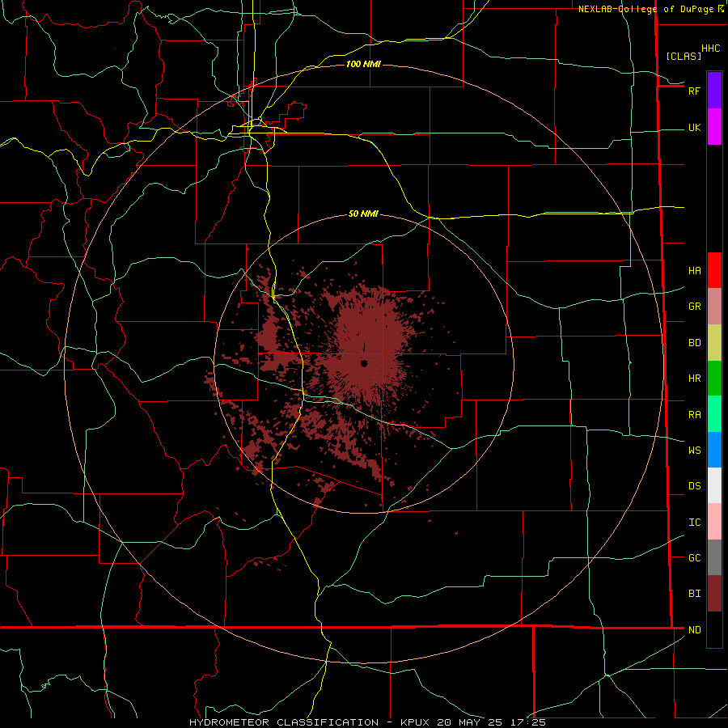The height and width of the screenshot is (728, 728).
Task: Click the 100 NMI range ring label
Action: pos(363,64)
